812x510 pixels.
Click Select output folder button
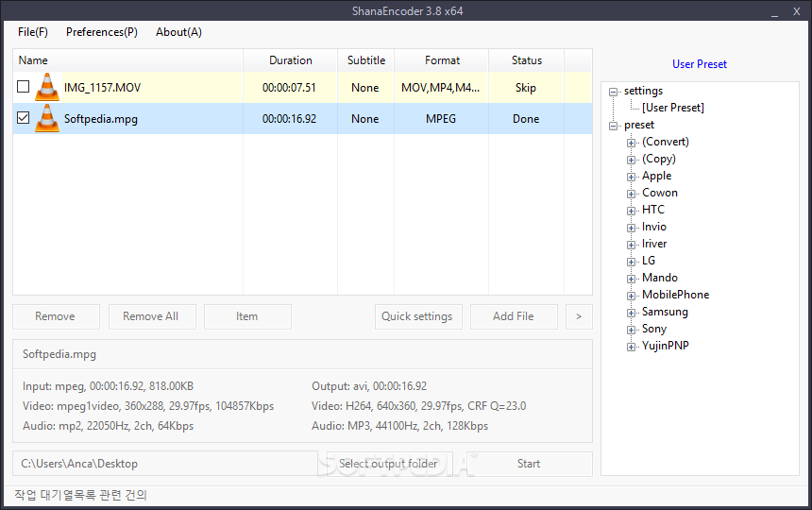388,464
